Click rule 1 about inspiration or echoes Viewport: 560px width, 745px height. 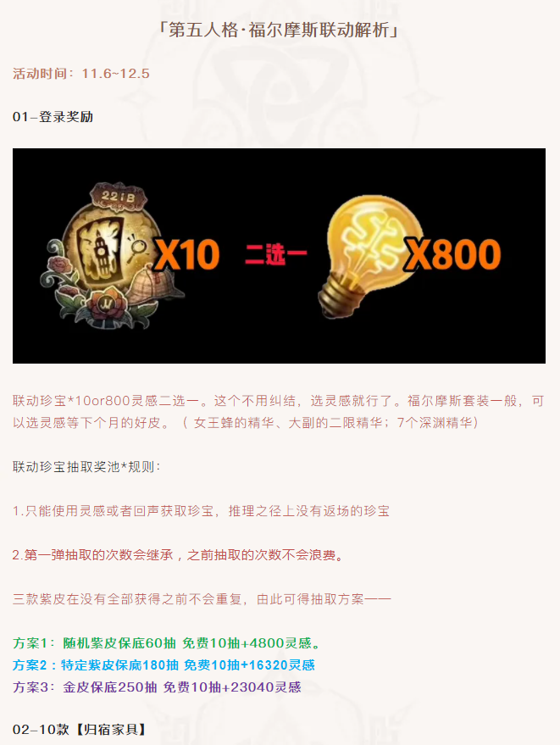[201, 511]
